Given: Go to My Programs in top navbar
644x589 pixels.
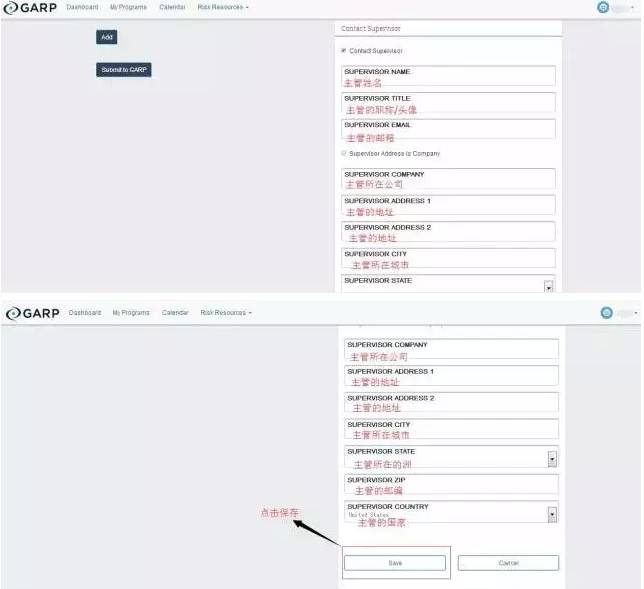Looking at the screenshot, I should pyautogui.click(x=128, y=7).
